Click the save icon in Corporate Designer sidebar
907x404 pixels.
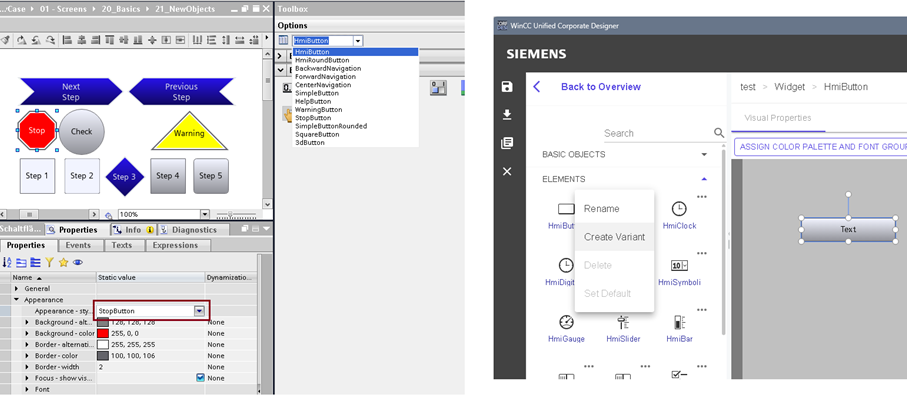coord(507,87)
